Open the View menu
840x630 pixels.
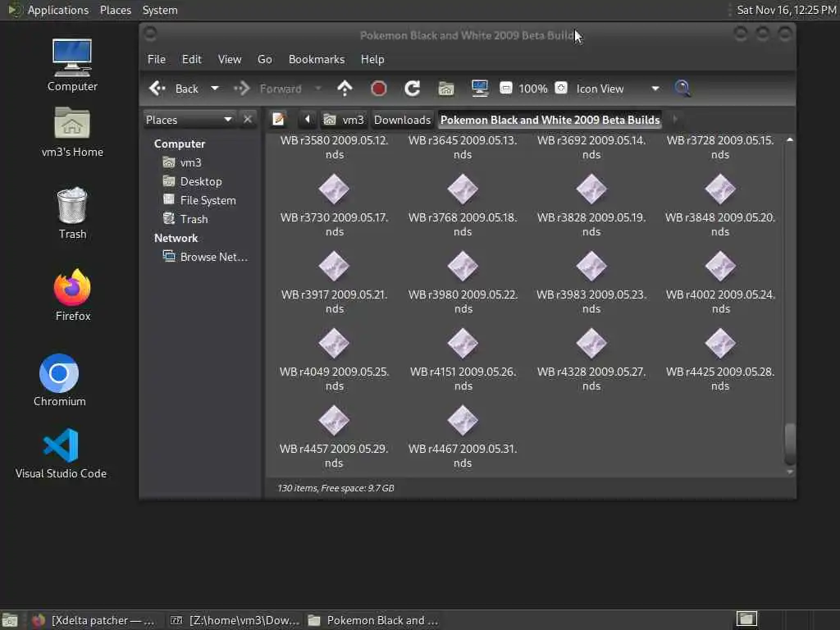point(230,59)
